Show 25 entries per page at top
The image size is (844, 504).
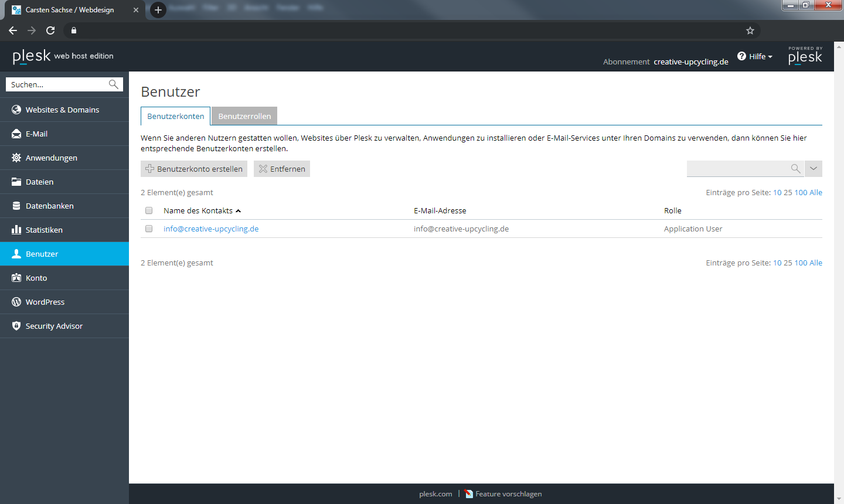788,192
